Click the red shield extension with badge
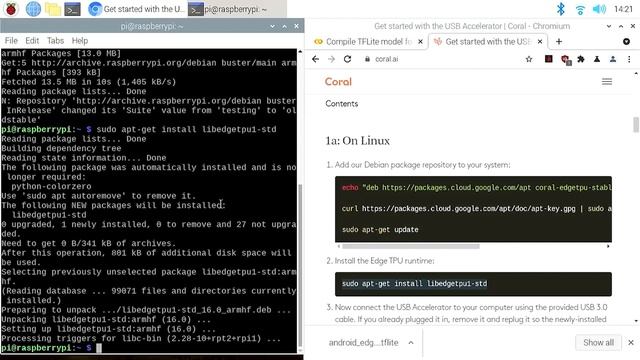Image resolution: width=640 pixels, height=360 pixels. [x=566, y=60]
